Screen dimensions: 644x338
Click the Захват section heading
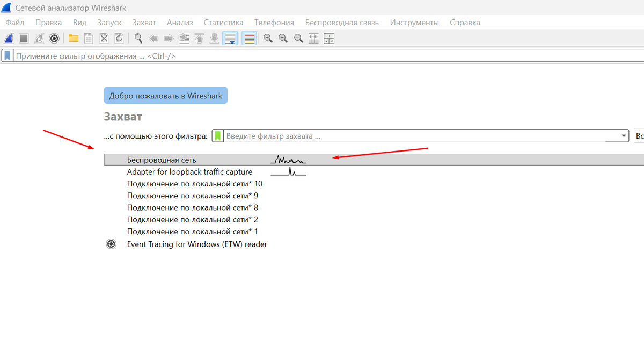pyautogui.click(x=123, y=117)
